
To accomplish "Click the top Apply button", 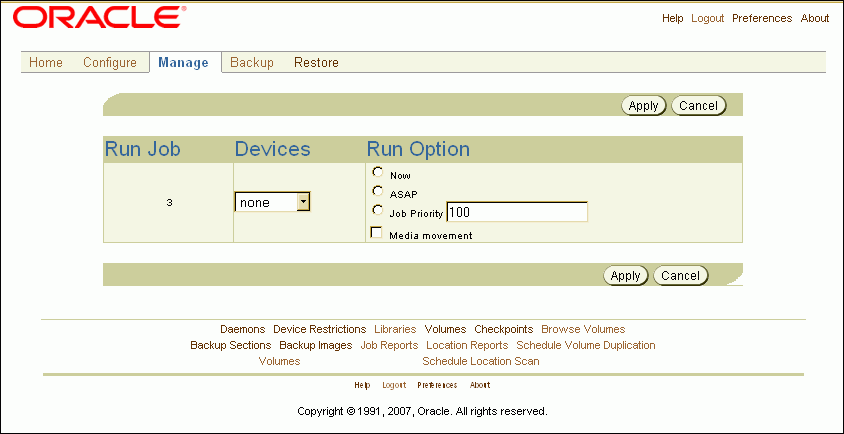I will point(644,106).
